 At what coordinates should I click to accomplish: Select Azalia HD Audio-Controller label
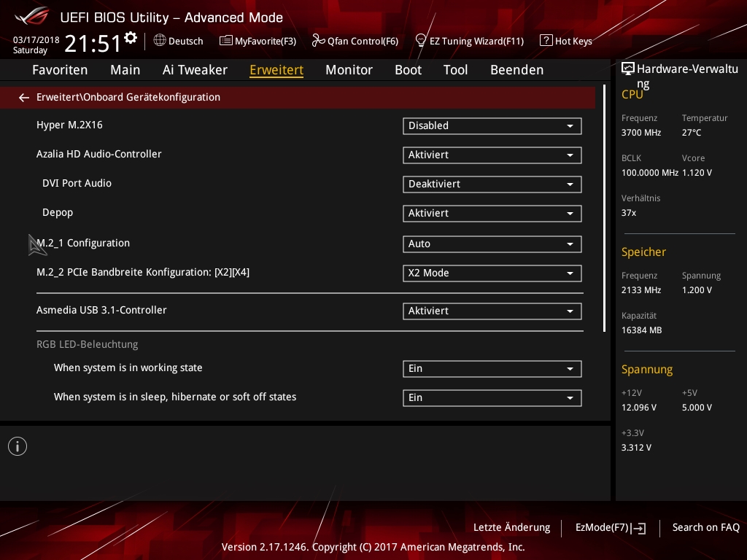pos(99,155)
